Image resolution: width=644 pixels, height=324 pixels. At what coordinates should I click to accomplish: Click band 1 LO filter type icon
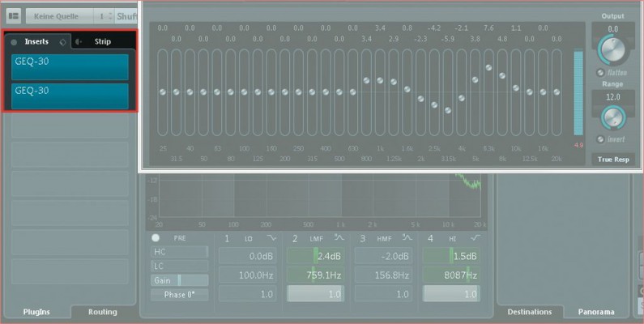270,238
